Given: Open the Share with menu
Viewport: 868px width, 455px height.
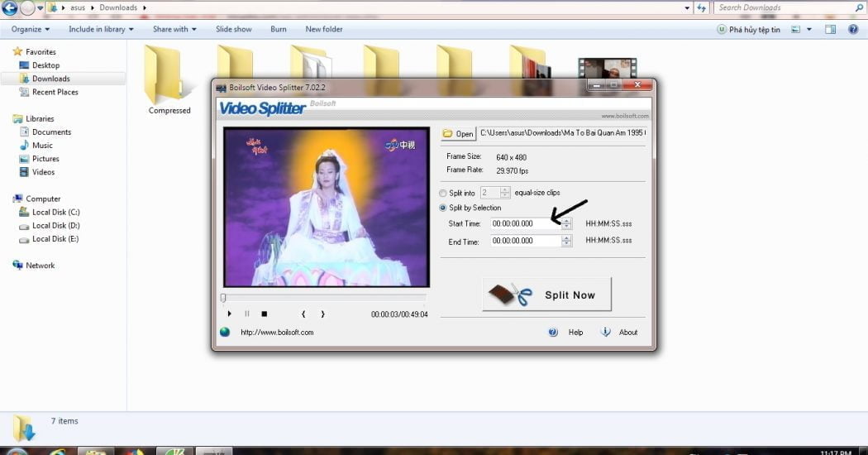Looking at the screenshot, I should (x=174, y=30).
